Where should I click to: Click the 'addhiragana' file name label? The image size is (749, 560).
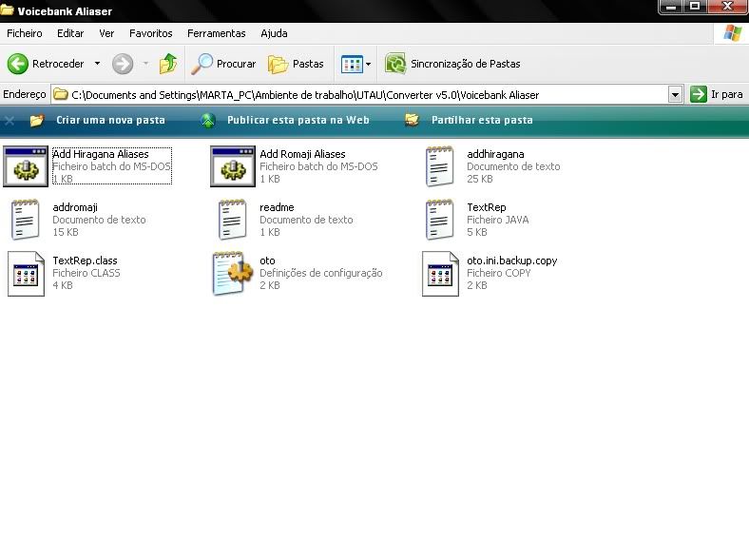click(495, 154)
